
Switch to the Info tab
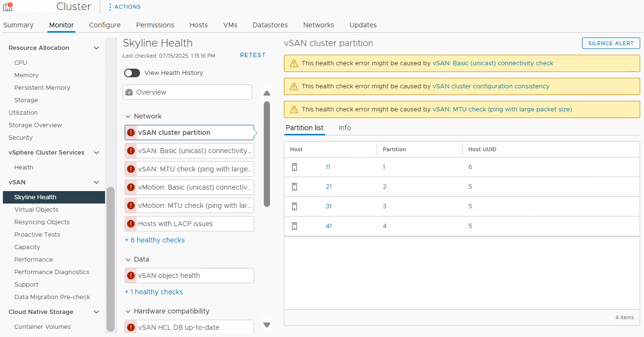point(344,128)
